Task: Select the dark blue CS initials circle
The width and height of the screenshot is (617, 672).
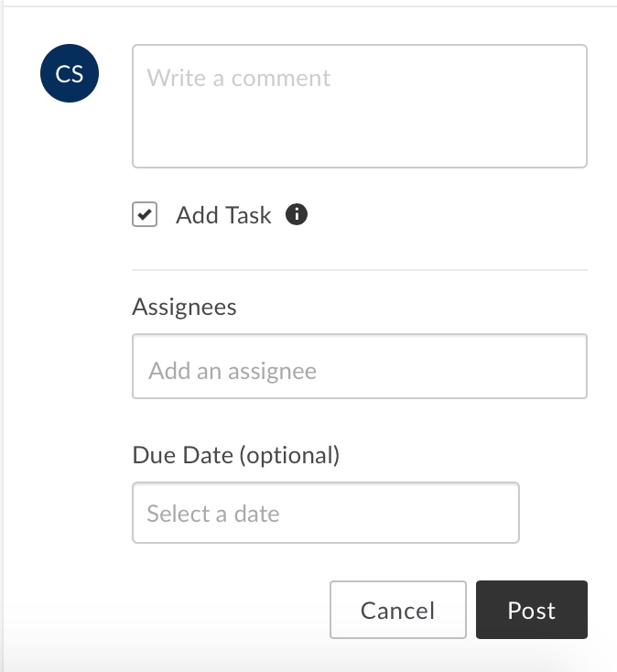Action: (x=70, y=73)
